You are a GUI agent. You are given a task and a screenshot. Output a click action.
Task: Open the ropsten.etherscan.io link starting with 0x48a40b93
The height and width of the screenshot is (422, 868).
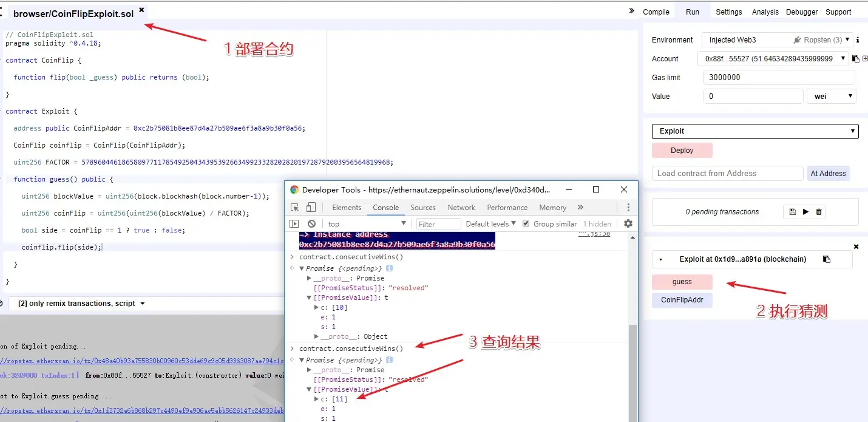[142, 361]
